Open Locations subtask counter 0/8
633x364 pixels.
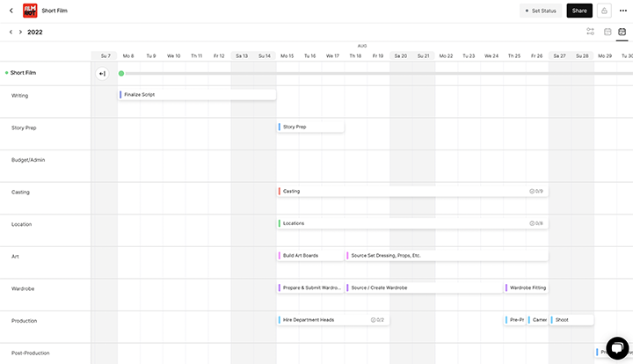pos(536,223)
